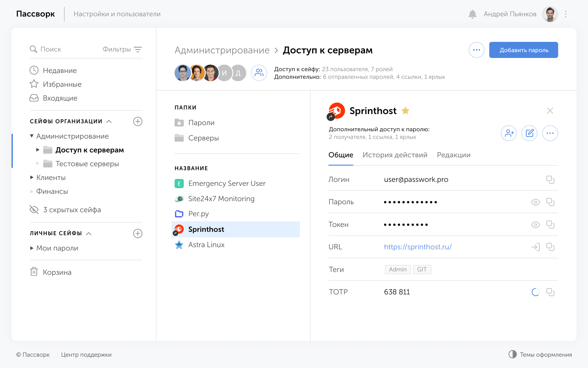
Task: Click the user avatar labeled Д
Action: [238, 73]
